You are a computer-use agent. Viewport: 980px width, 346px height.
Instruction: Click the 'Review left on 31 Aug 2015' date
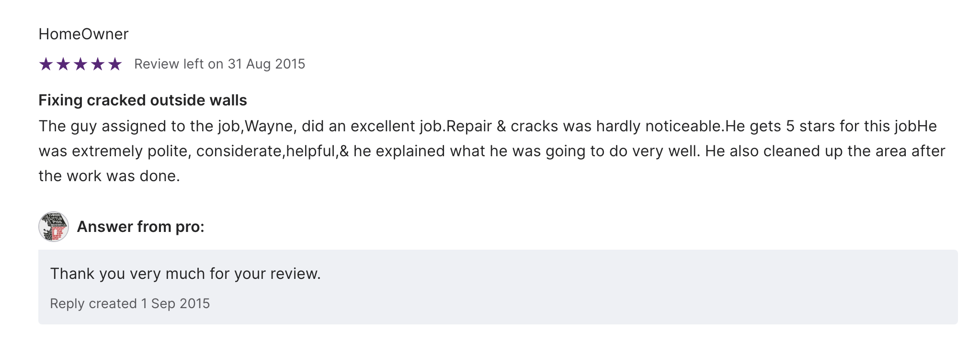point(219,64)
